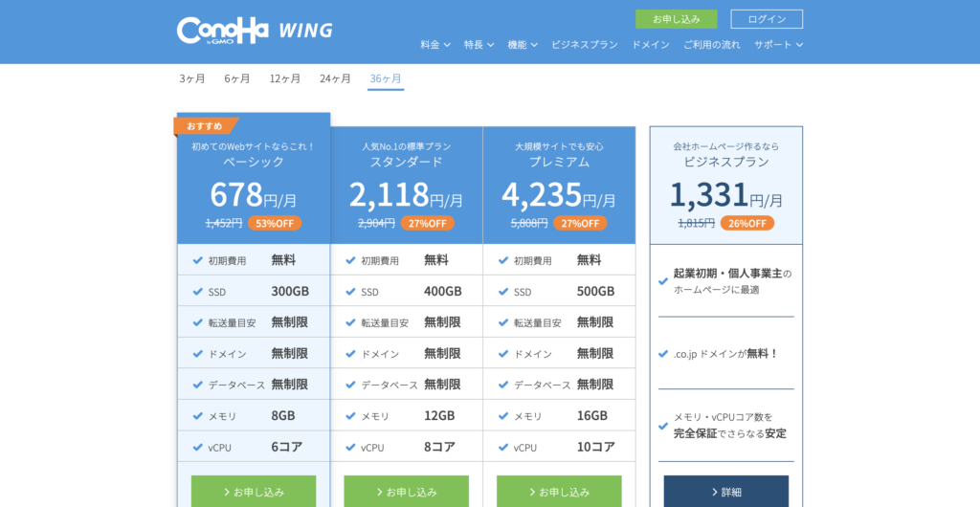Click the Standard plan ドメイン checkmark icon
The height and width of the screenshot is (507, 980).
(350, 353)
